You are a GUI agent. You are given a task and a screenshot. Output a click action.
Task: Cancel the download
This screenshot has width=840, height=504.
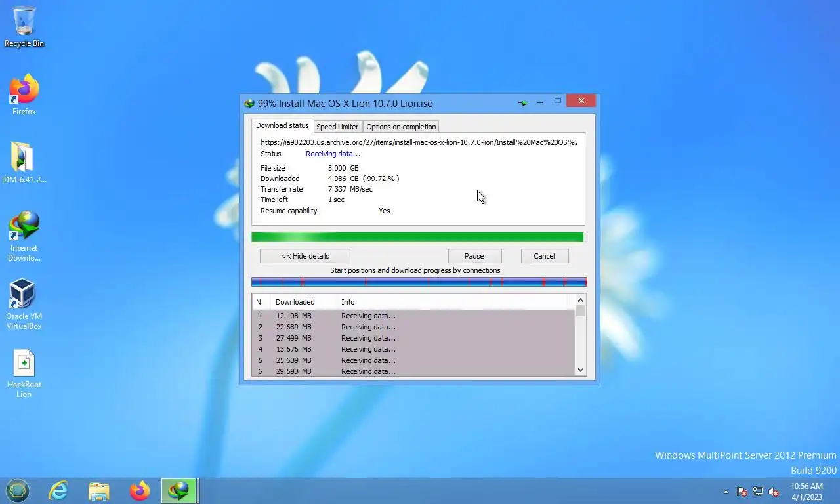tap(544, 256)
